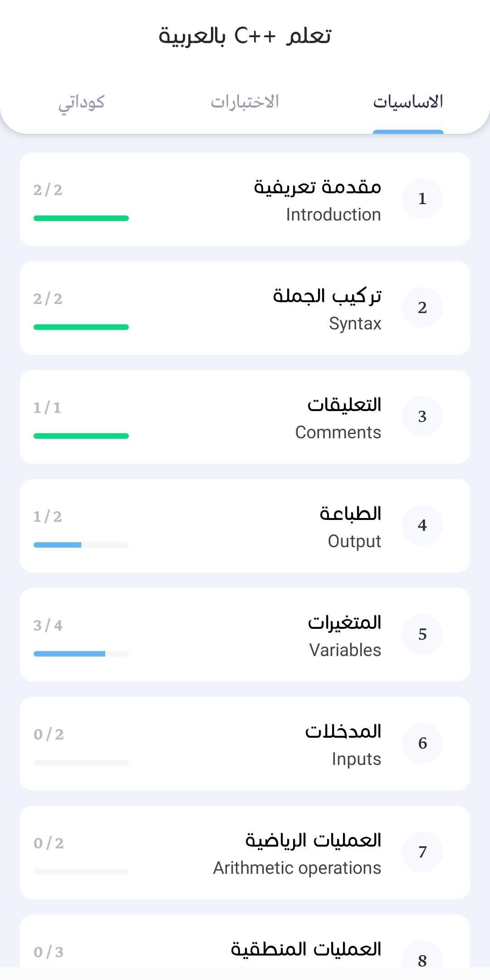Image resolution: width=490 pixels, height=980 pixels.
Task: Tap the number 7 circle badge
Action: point(422,852)
